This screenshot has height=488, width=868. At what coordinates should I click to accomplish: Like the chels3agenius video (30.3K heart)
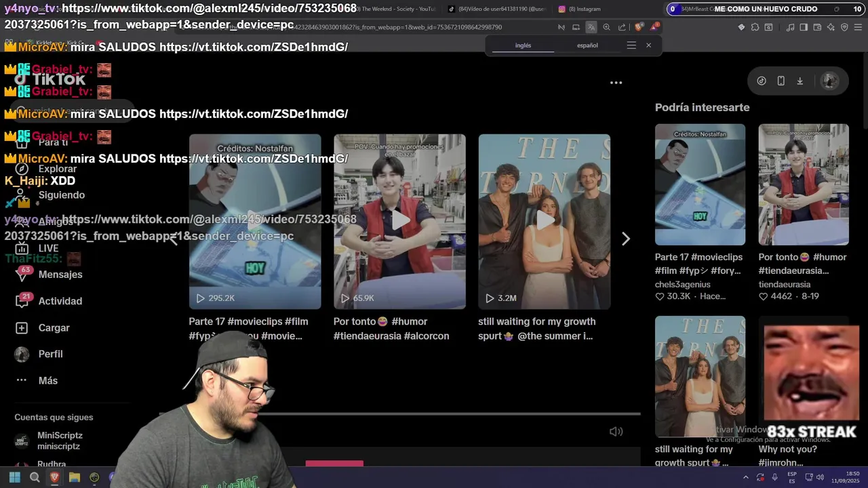pos(659,296)
